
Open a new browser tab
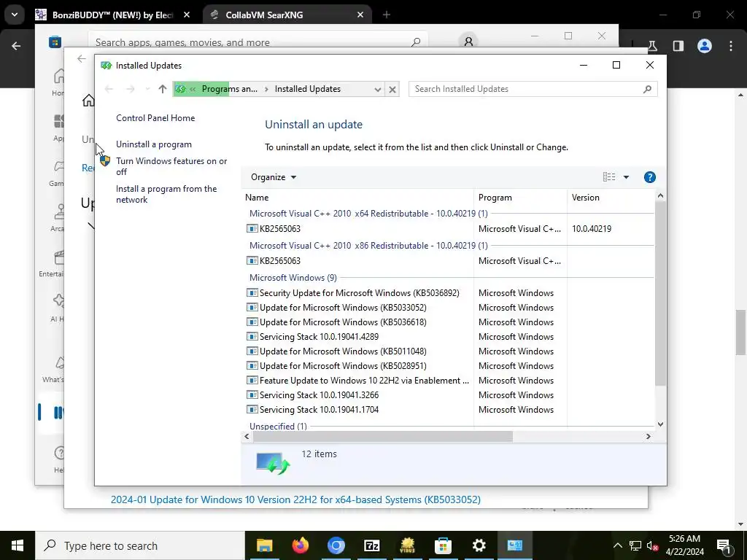point(387,15)
